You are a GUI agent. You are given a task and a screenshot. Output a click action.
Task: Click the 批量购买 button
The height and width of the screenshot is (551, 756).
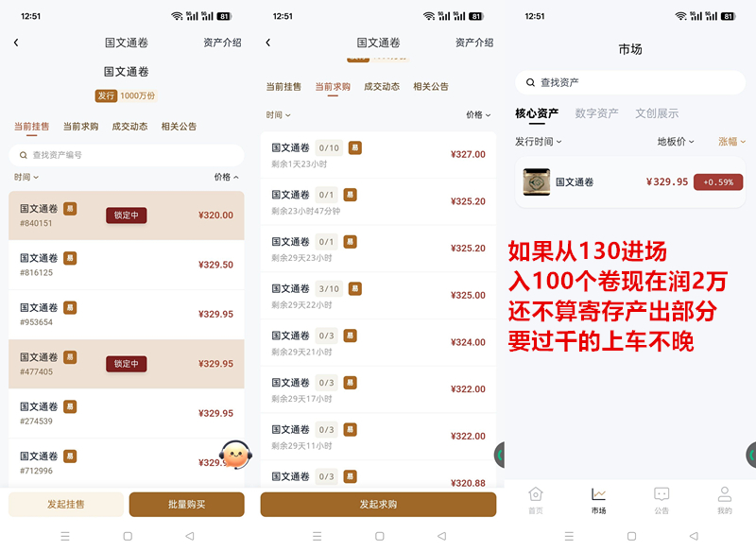click(x=186, y=505)
